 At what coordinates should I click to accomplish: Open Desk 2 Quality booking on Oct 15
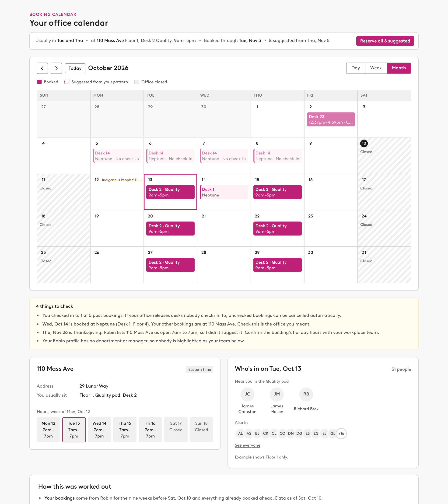(277, 192)
